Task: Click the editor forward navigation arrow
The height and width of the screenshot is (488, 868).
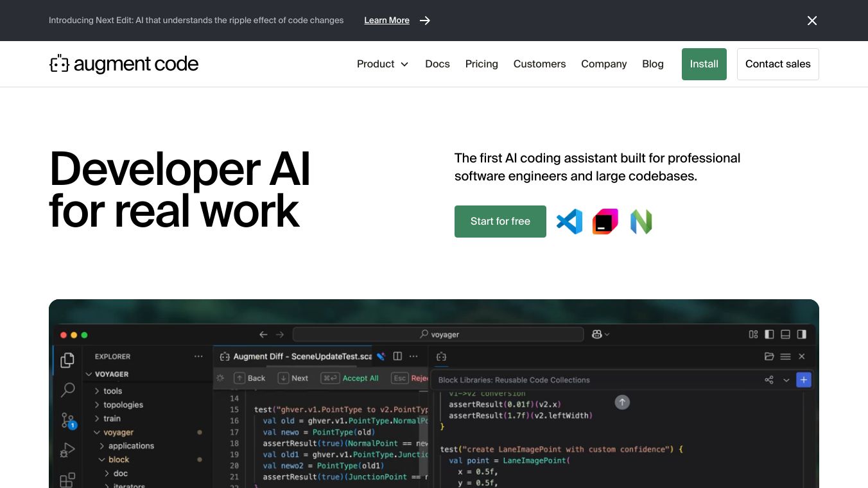Action: coord(279,335)
